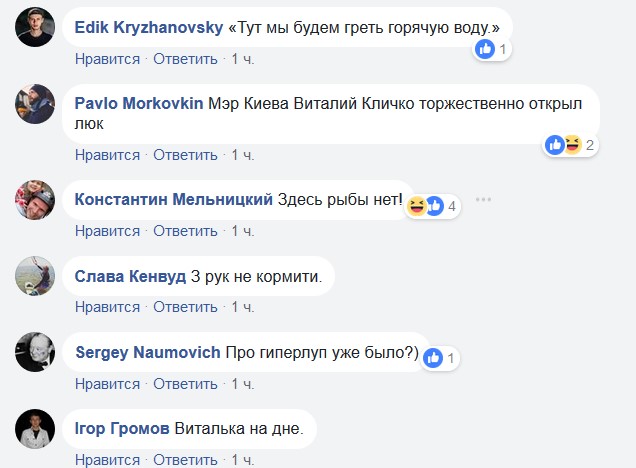Click Слава Кенвуд's profile picture
Screen dimensions: 636x468
point(35,277)
